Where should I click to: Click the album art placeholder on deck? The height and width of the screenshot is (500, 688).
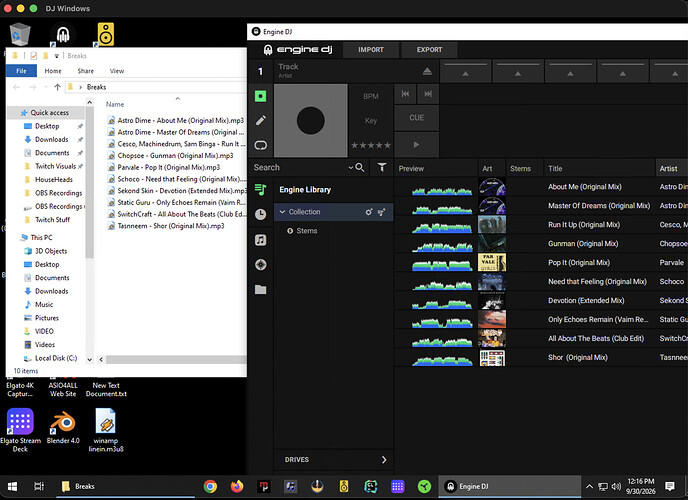click(x=311, y=120)
